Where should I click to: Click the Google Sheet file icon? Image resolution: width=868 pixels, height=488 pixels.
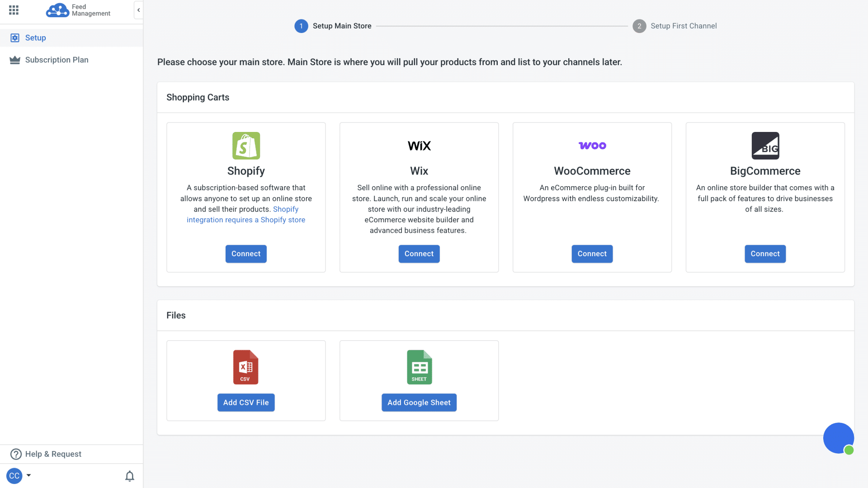point(419,367)
